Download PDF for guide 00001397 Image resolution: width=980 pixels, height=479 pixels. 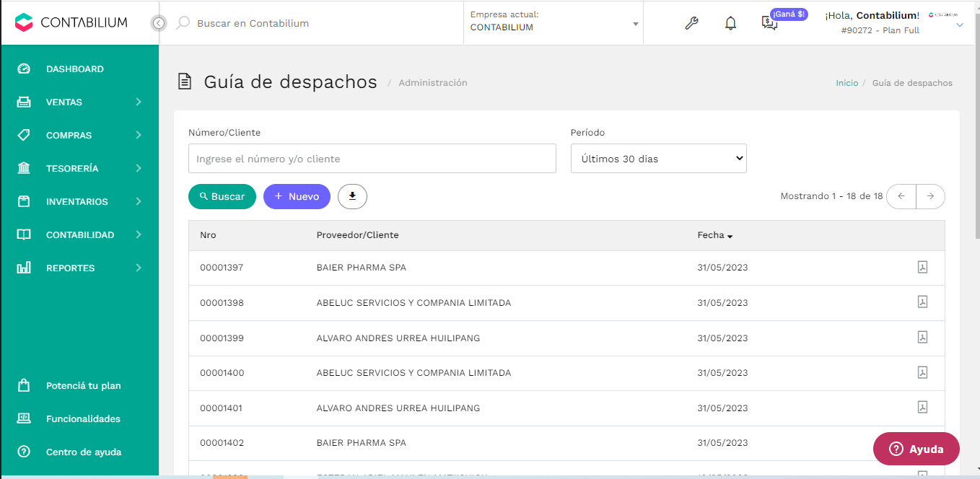click(x=922, y=267)
